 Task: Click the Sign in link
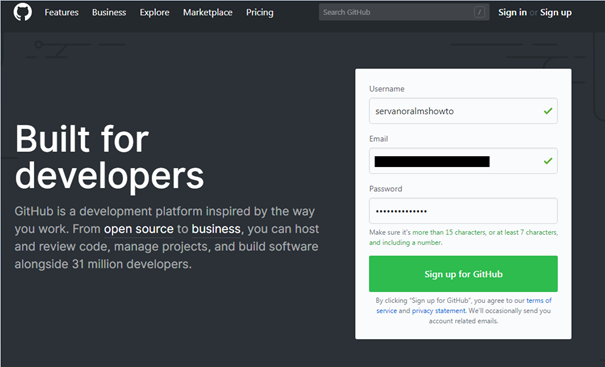(x=512, y=12)
